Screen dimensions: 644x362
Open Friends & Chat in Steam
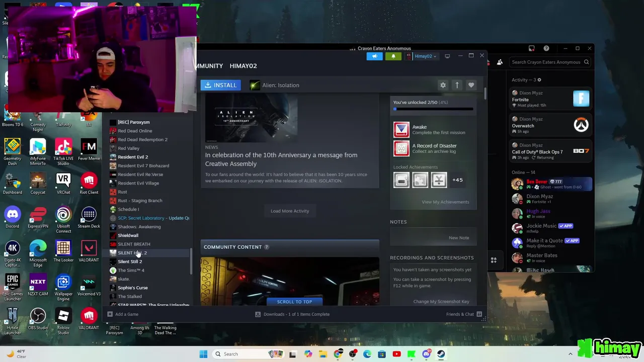coord(464,314)
